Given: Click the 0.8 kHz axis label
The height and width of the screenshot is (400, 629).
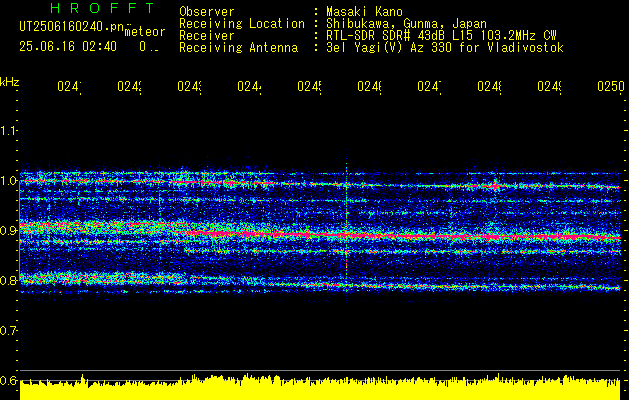Looking at the screenshot, I should (x=9, y=280).
